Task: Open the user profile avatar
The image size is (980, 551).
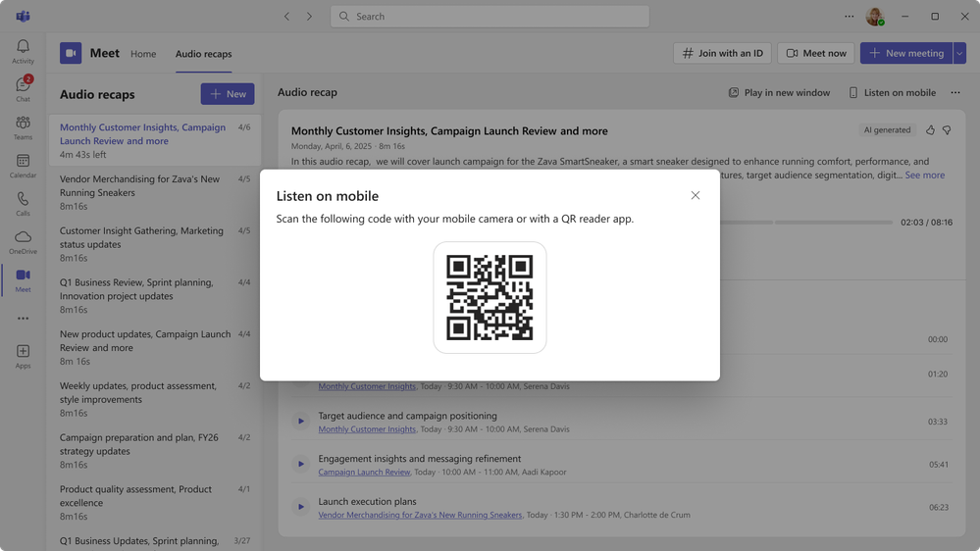Action: click(x=875, y=17)
